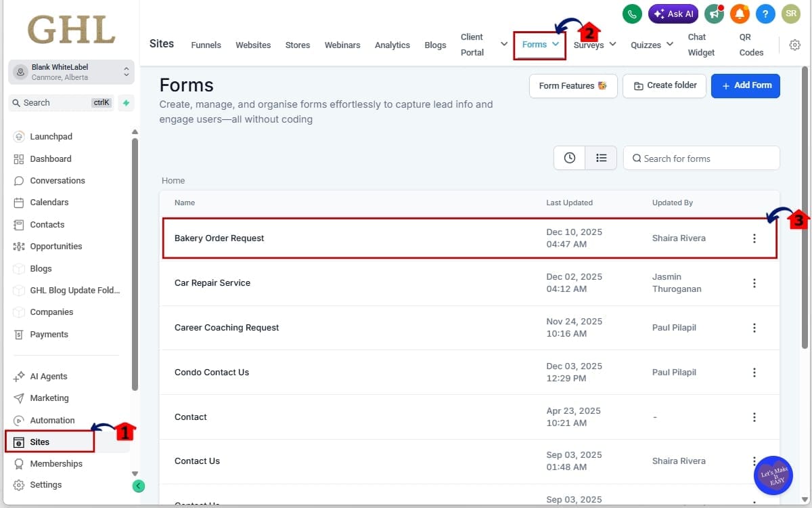812x508 pixels.
Task: Open the blue help question mark icon
Action: 765,14
